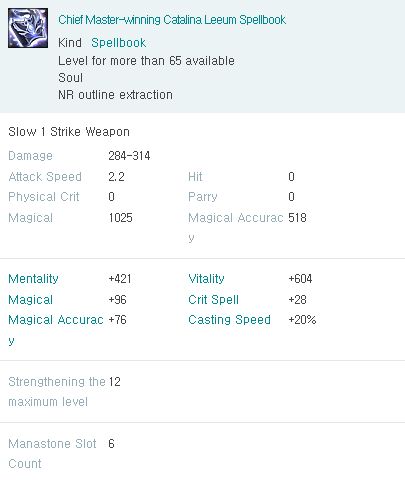This screenshot has width=405, height=484.
Task: Click the Damage value 284-314
Action: point(129,156)
